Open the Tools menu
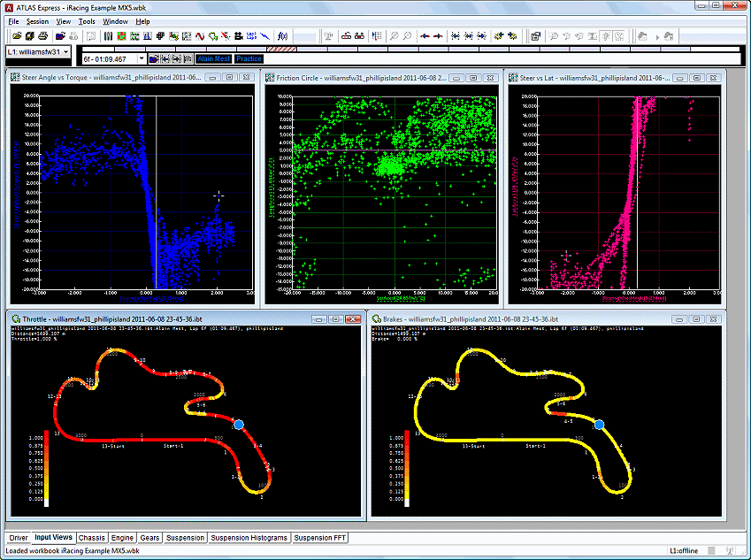 [x=87, y=20]
